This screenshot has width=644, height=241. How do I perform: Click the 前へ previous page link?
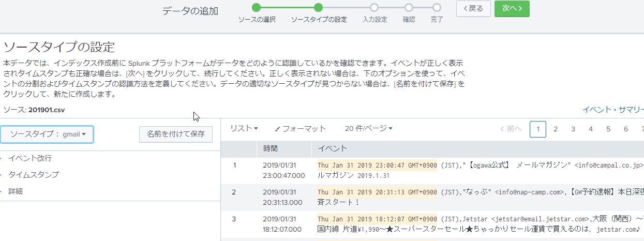coord(511,129)
